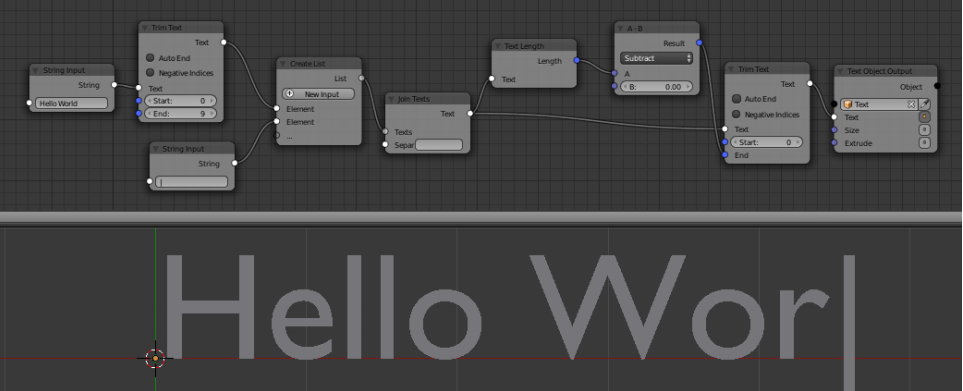The width and height of the screenshot is (963, 391).
Task: Click eyedropper icon in Text Object Output
Action: point(924,104)
